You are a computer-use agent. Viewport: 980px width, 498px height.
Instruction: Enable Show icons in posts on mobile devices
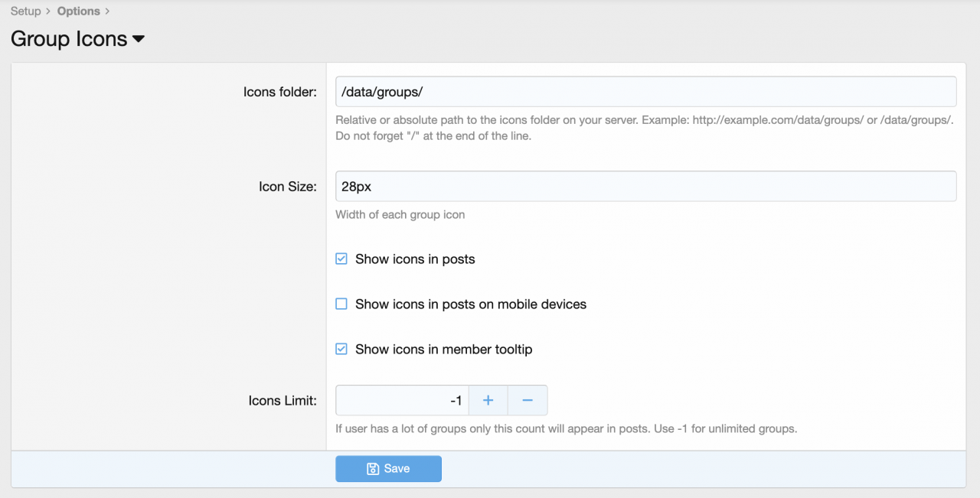point(341,304)
